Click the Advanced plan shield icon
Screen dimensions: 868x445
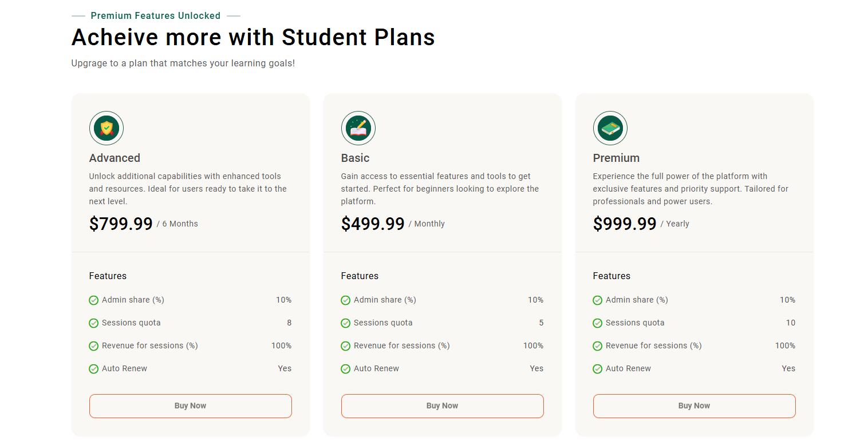coord(106,128)
